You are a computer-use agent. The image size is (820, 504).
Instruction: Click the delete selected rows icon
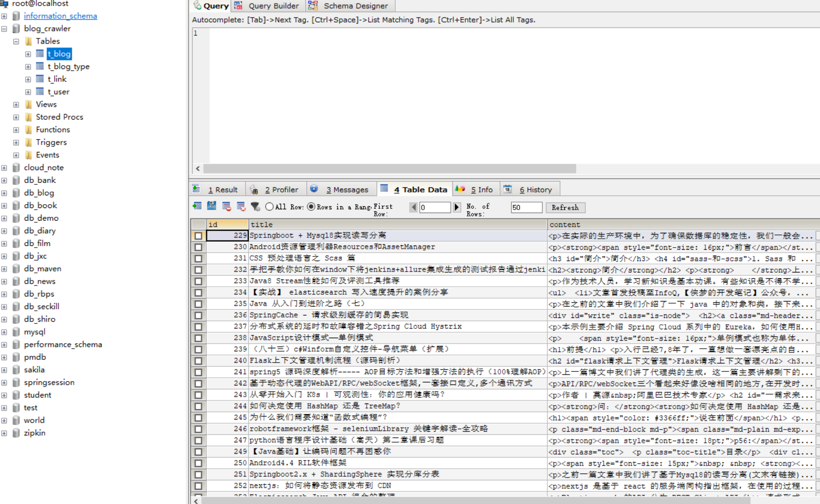tap(226, 206)
